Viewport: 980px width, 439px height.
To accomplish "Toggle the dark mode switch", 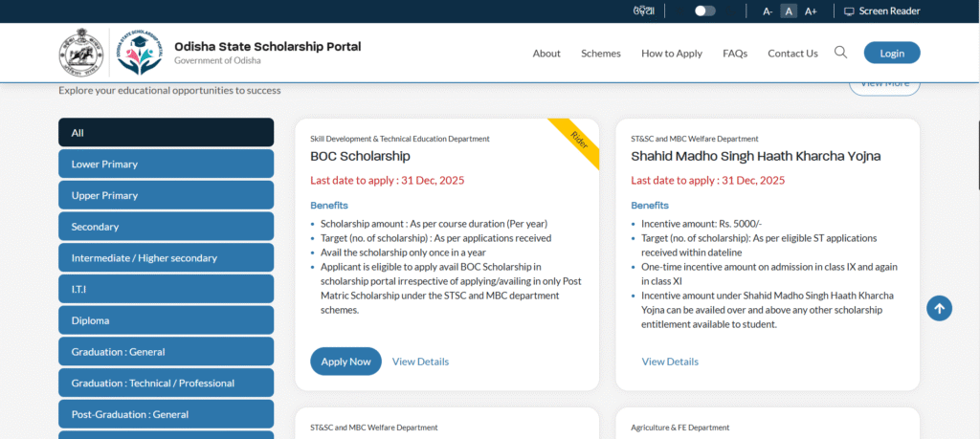I will [x=704, y=11].
